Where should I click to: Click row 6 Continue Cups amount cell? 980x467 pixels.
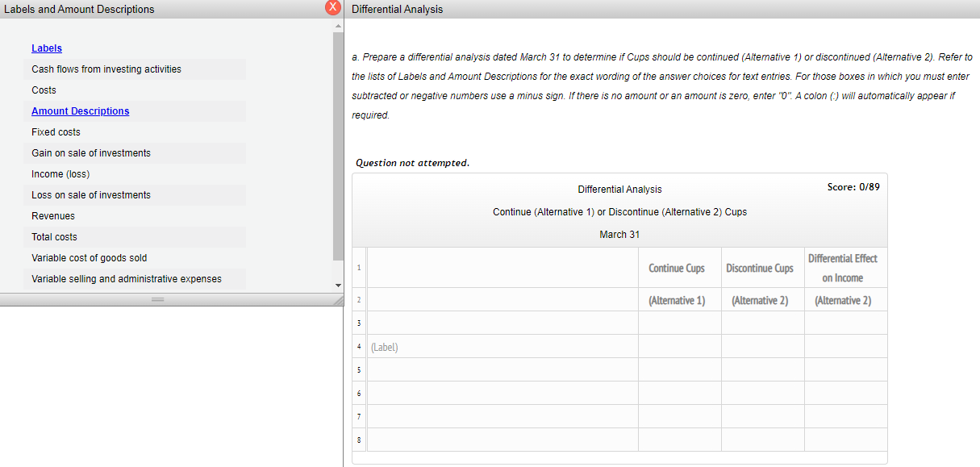tap(680, 393)
